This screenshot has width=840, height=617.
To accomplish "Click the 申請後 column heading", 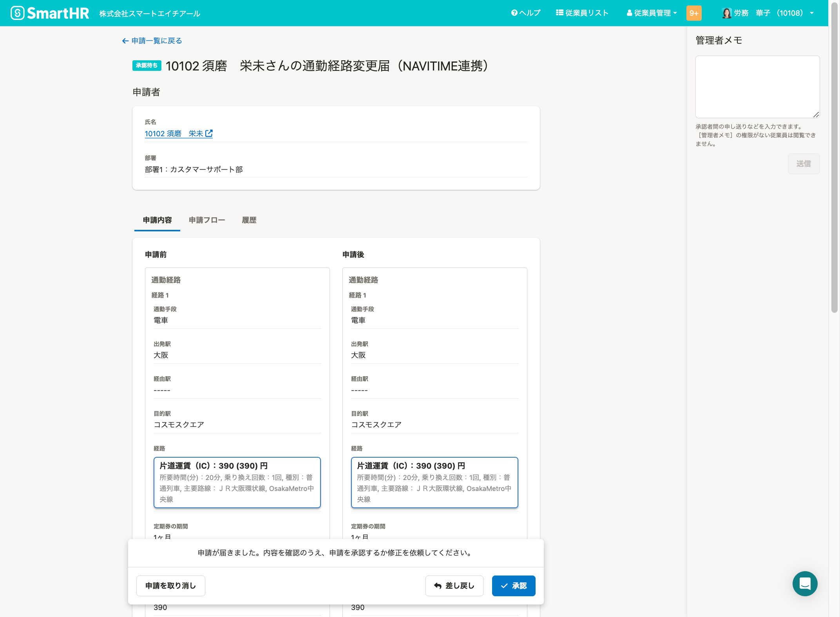I will tap(353, 254).
